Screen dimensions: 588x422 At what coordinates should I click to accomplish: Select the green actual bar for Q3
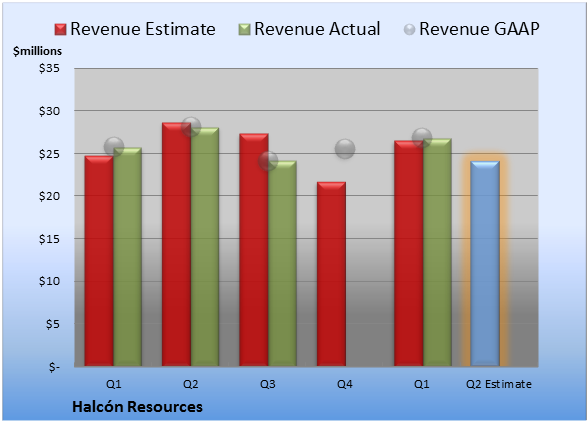pos(282,263)
